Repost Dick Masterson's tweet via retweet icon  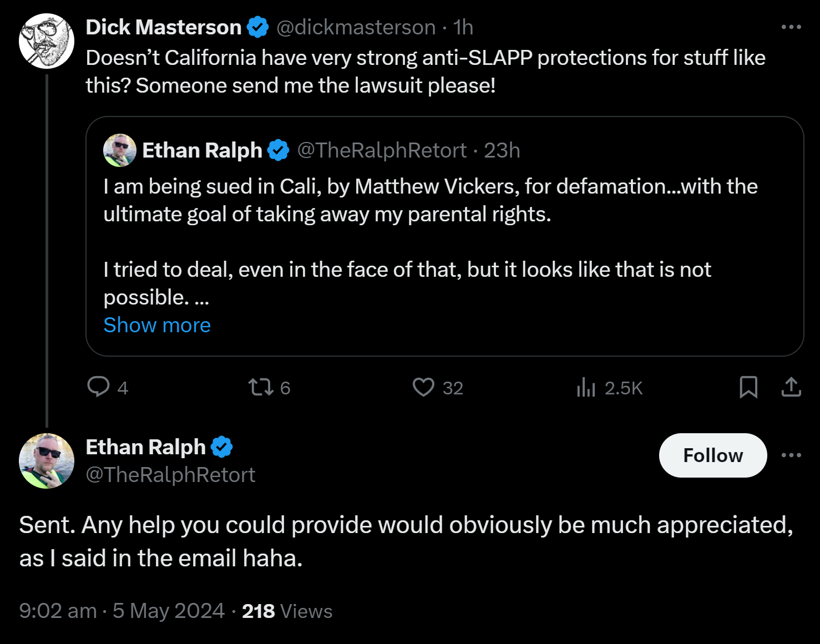coord(261,387)
